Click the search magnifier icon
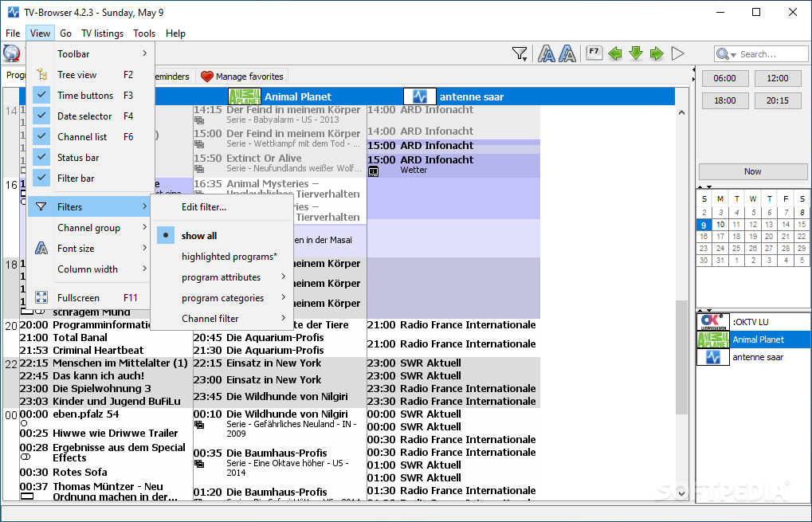The width and height of the screenshot is (812, 522). point(722,54)
